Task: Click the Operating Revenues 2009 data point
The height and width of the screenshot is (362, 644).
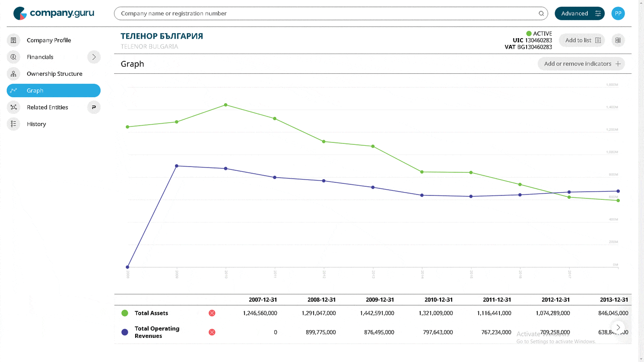Action: 177,166
